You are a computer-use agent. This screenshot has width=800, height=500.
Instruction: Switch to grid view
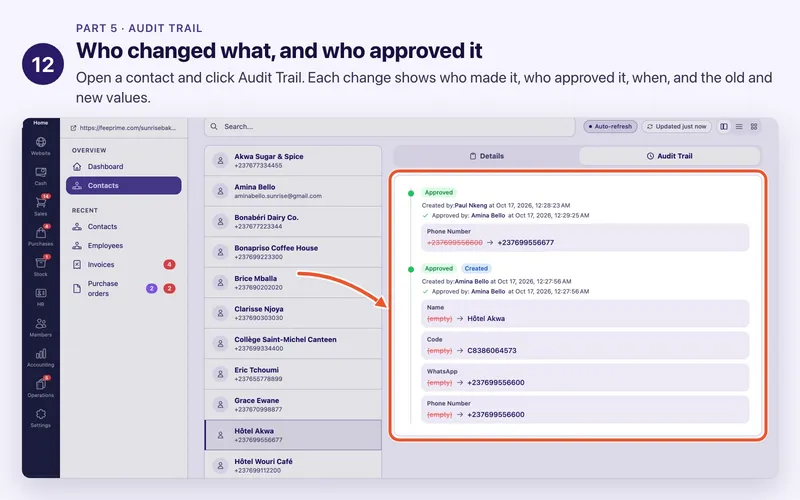(x=754, y=127)
